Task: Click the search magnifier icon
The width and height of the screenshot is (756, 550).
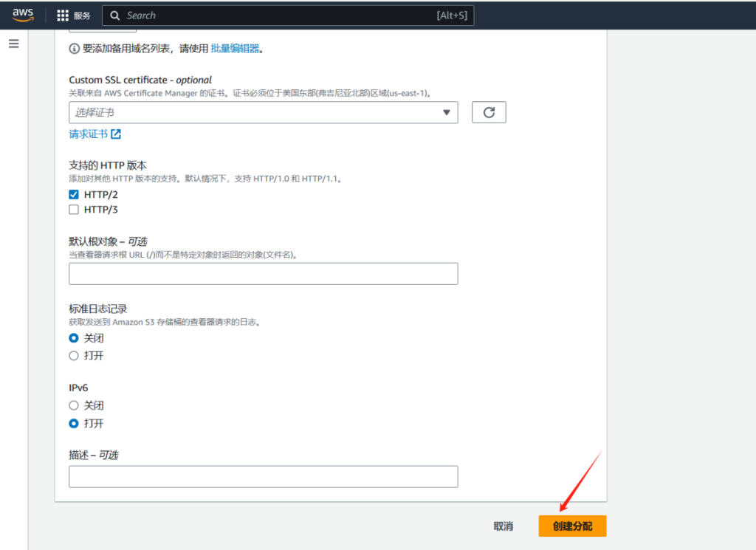Action: click(114, 16)
